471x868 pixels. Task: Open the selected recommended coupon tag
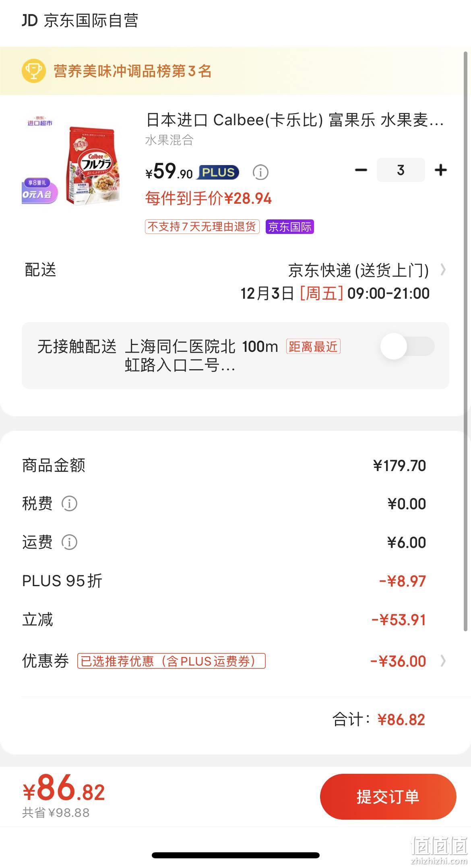[x=171, y=661]
